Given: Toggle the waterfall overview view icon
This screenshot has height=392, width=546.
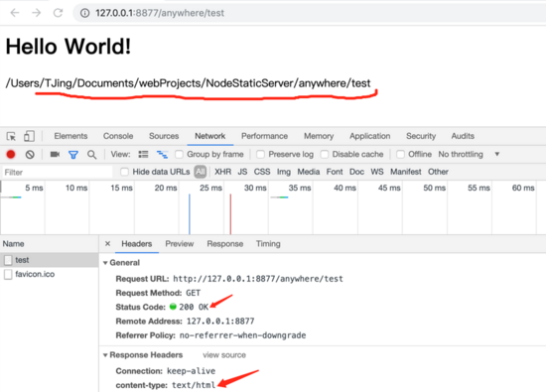Looking at the screenshot, I should pos(162,154).
